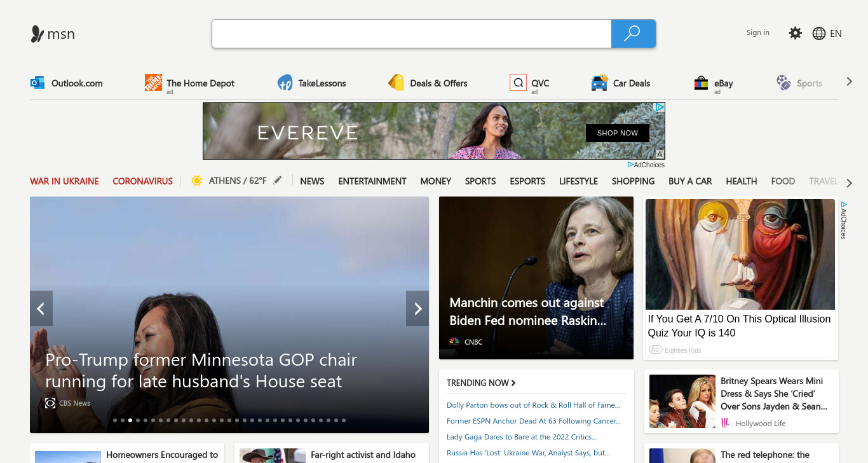Open Lady Gaga Critics trending link
The height and width of the screenshot is (463, 868).
pyautogui.click(x=521, y=437)
